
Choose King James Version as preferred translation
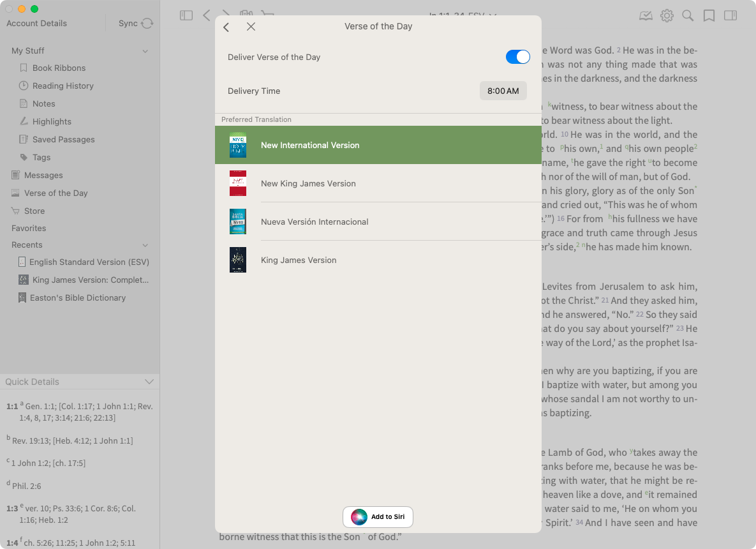coord(299,260)
